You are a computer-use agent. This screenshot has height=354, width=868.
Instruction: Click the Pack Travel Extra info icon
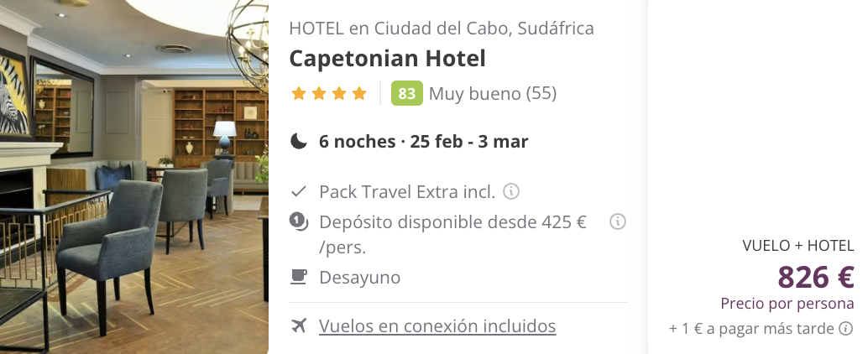[511, 192]
